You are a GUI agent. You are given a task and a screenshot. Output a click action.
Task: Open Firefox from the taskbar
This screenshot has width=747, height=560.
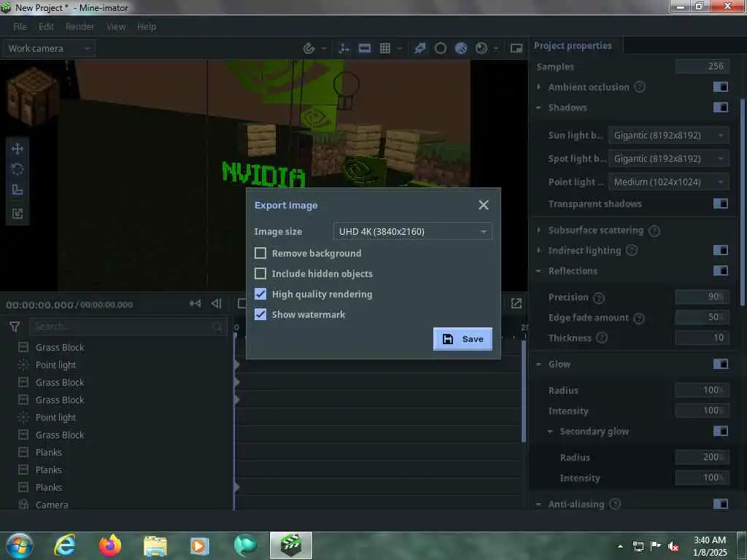click(110, 545)
